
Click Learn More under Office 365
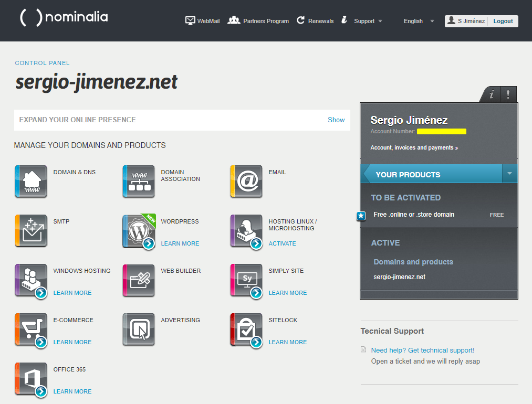(72, 391)
